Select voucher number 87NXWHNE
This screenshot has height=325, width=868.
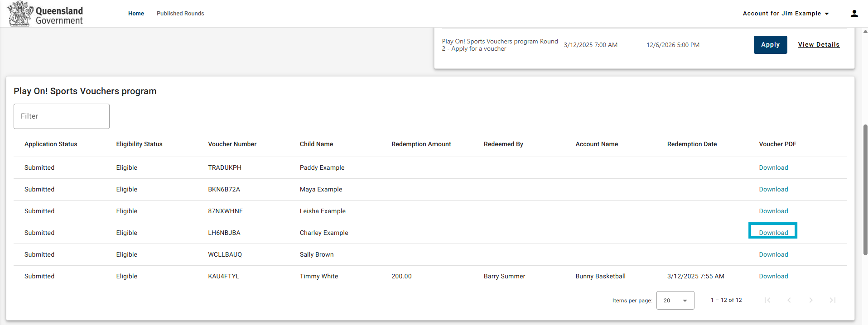coord(225,211)
